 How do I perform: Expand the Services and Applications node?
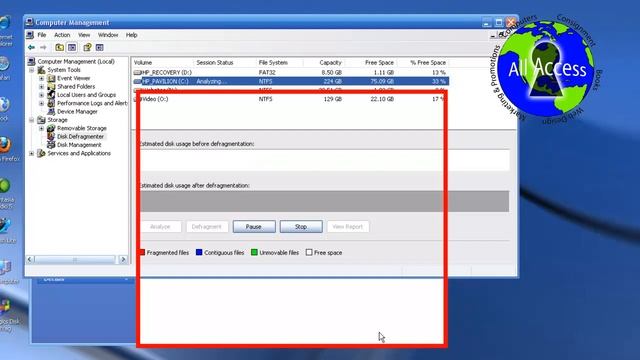(31, 153)
